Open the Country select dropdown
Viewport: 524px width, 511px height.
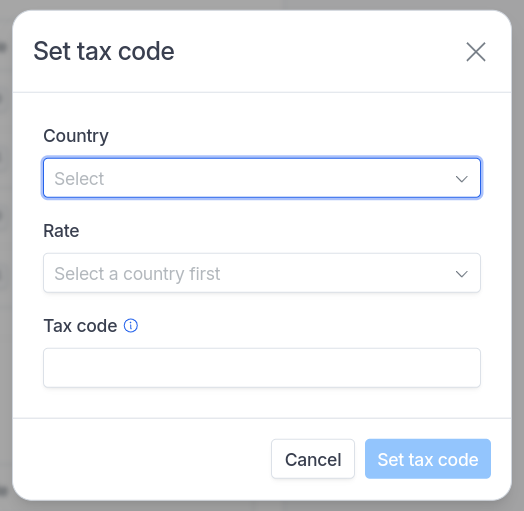pos(262,178)
